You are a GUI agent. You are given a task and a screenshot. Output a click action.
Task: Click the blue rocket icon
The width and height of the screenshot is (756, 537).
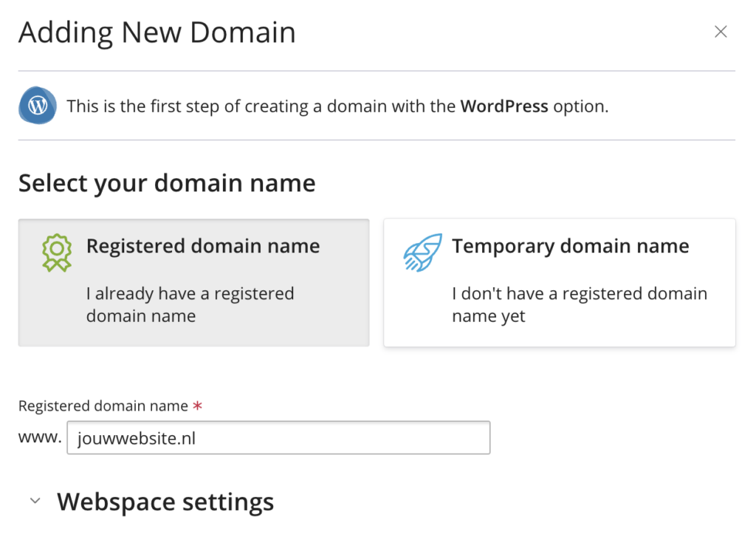(422, 253)
